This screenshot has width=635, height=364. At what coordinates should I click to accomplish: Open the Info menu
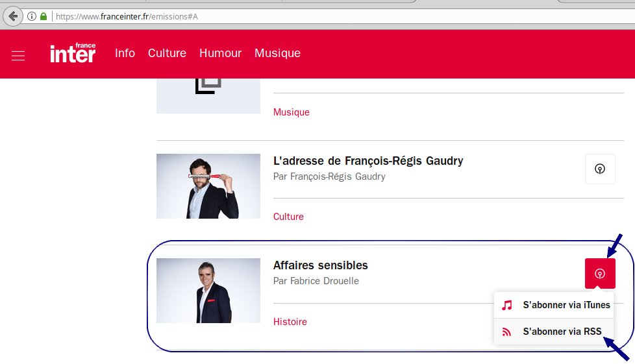click(125, 53)
